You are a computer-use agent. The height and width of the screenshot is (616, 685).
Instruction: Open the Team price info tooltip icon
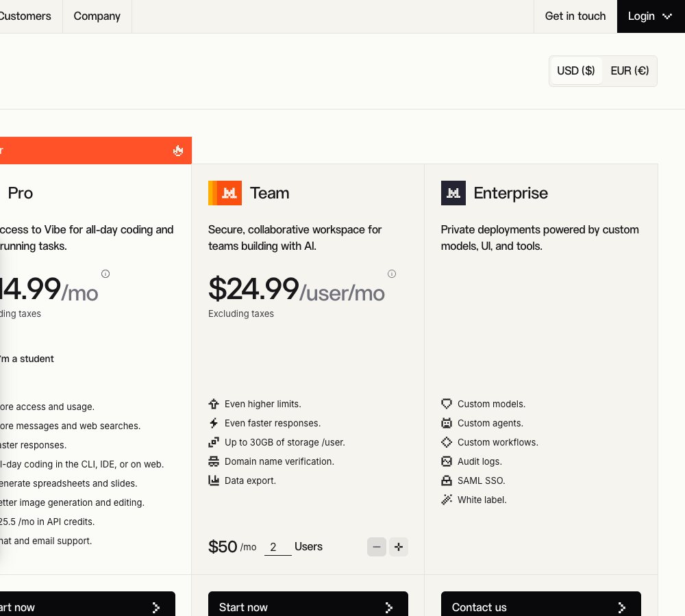pos(392,274)
